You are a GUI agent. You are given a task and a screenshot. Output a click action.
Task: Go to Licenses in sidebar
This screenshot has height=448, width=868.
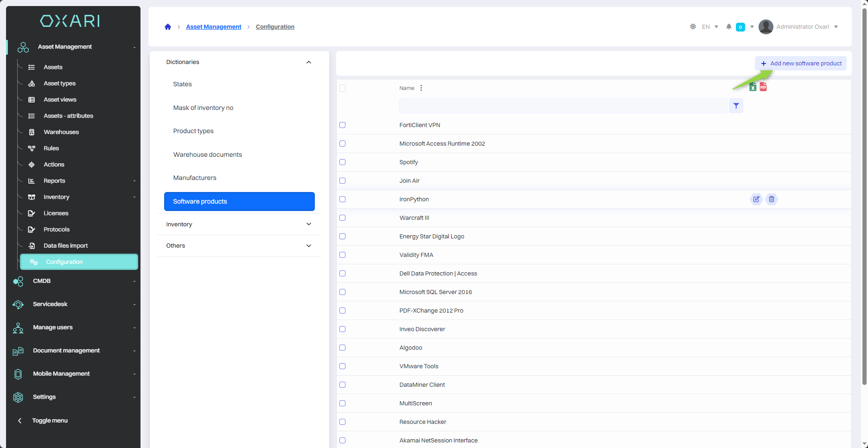point(56,213)
